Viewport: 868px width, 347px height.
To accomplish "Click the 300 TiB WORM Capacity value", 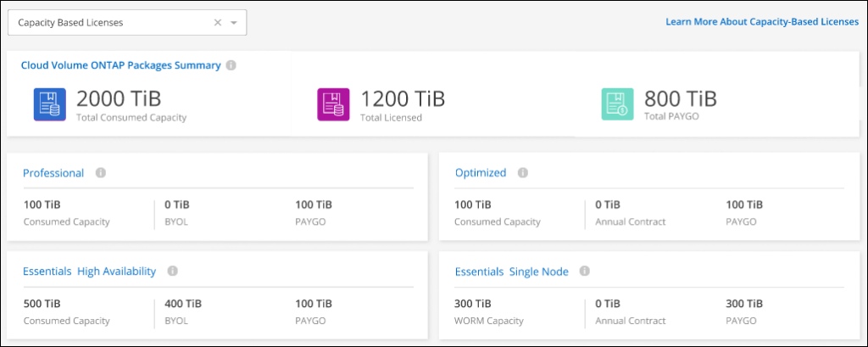I will coord(473,303).
